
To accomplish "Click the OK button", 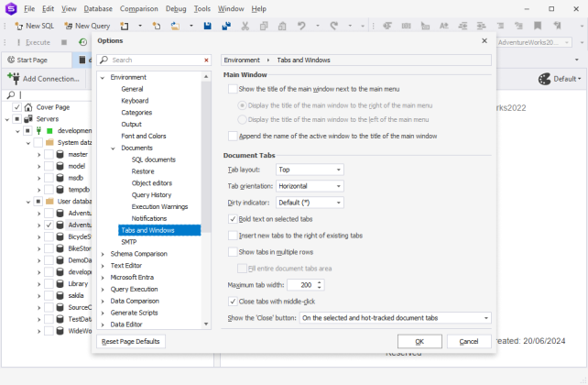I will click(419, 341).
